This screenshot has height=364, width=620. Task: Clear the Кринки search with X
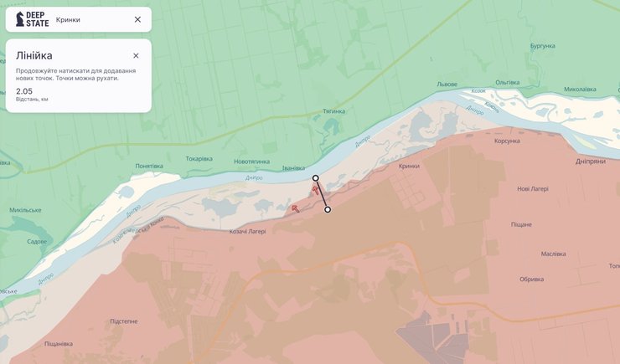137,19
